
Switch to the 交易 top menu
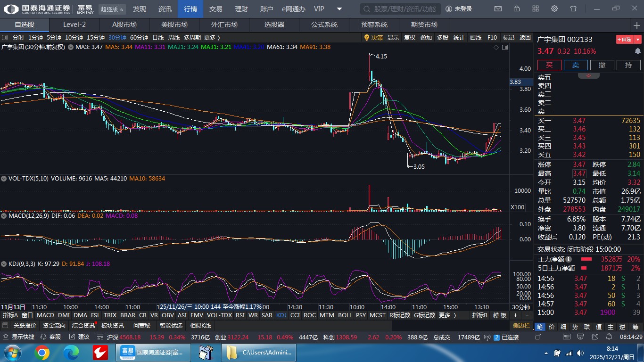(216, 9)
